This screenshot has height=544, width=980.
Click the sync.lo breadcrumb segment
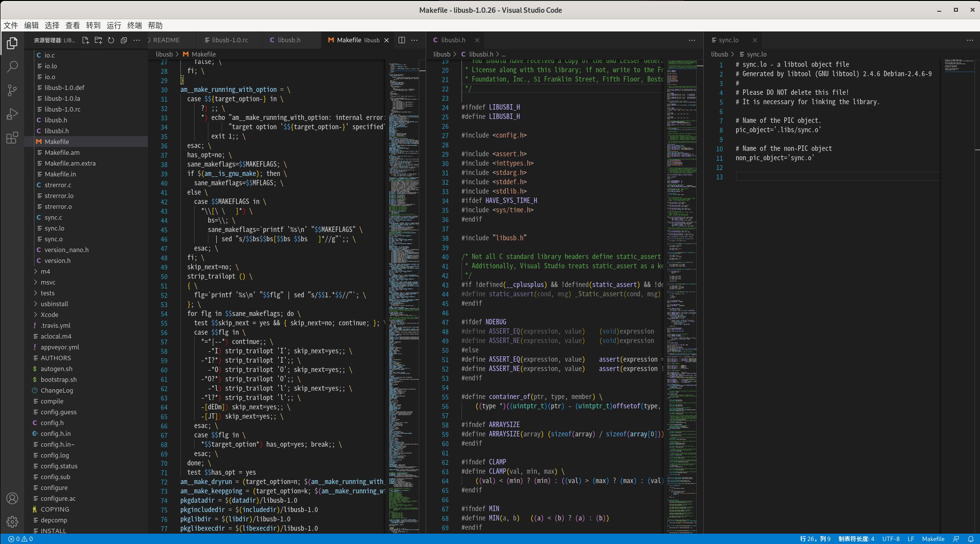(x=752, y=55)
